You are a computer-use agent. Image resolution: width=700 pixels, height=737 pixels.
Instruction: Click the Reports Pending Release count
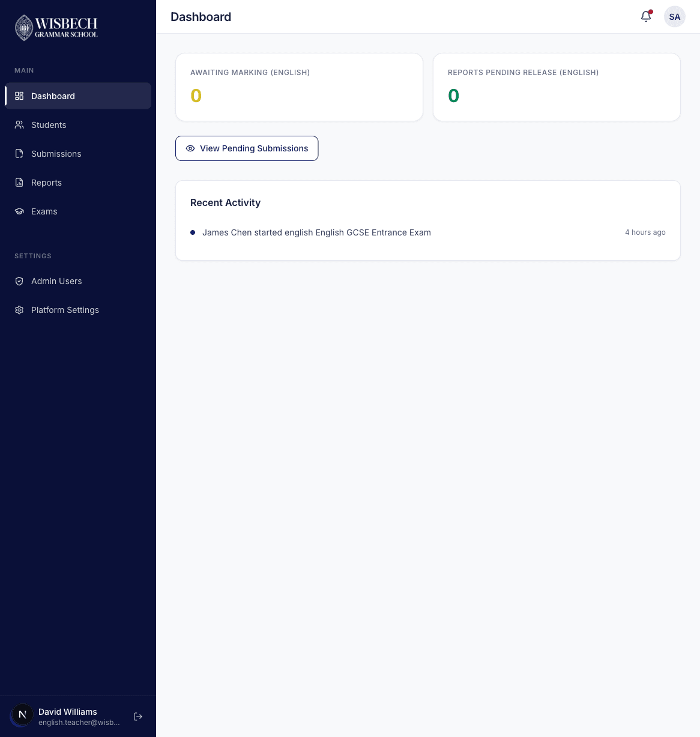pyautogui.click(x=453, y=95)
